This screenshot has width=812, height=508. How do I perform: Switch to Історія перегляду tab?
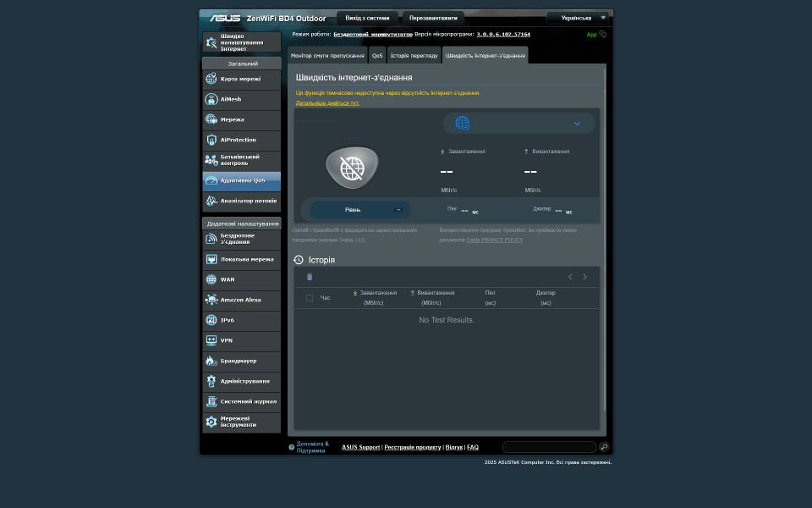tap(414, 56)
